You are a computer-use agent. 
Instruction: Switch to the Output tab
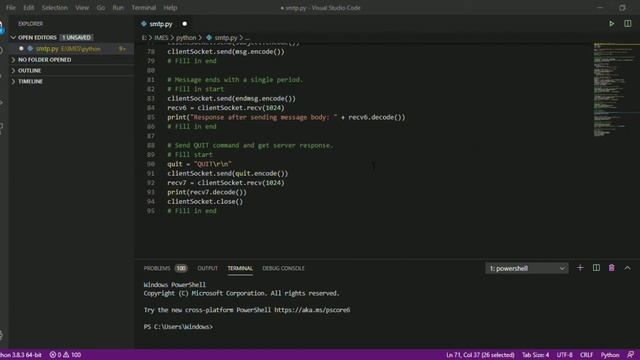coord(207,268)
